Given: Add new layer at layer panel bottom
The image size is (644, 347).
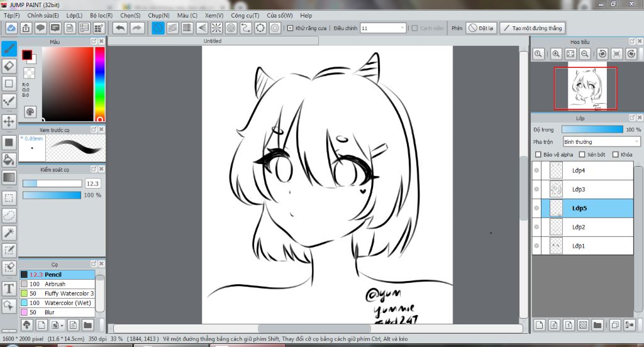Looking at the screenshot, I should [539, 325].
